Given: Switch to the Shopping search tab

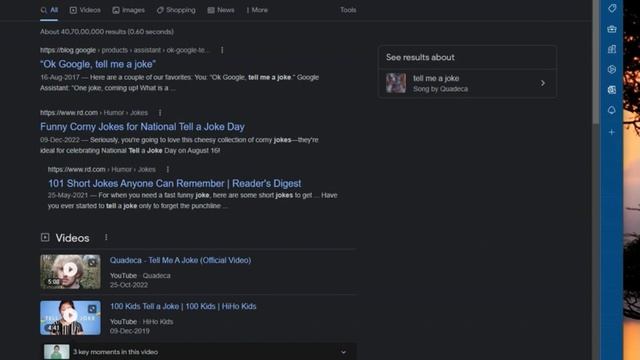Looking at the screenshot, I should tap(176, 10).
